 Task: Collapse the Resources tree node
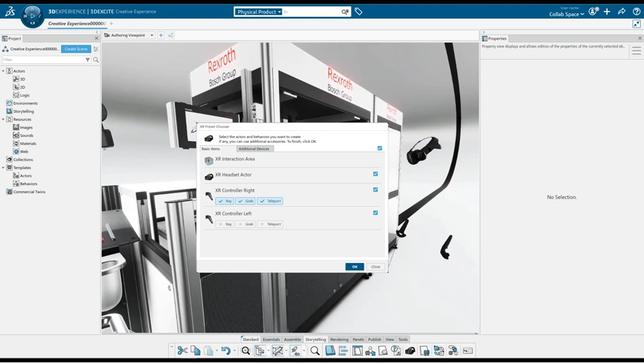(x=3, y=119)
